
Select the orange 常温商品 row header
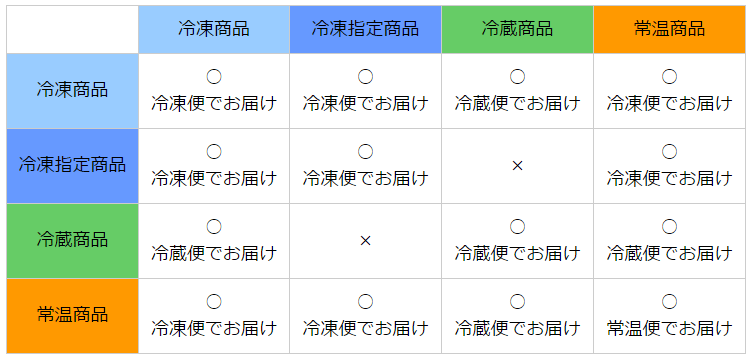tap(72, 316)
